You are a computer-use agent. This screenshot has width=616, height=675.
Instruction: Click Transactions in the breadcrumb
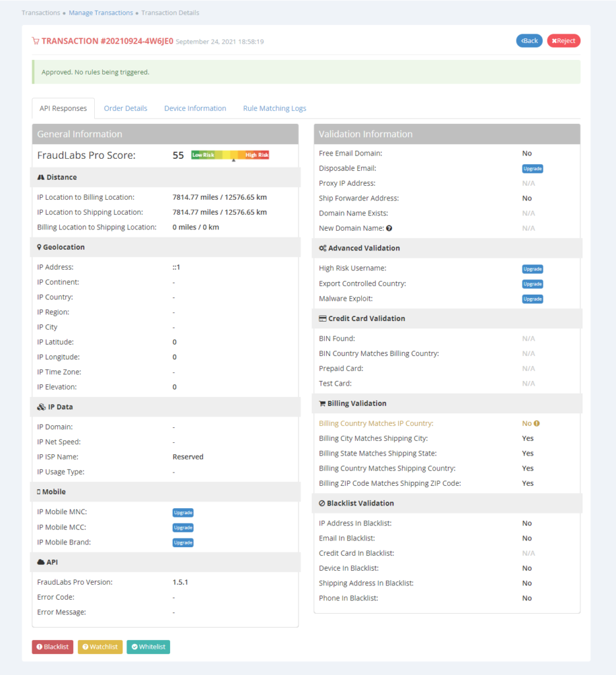point(41,13)
